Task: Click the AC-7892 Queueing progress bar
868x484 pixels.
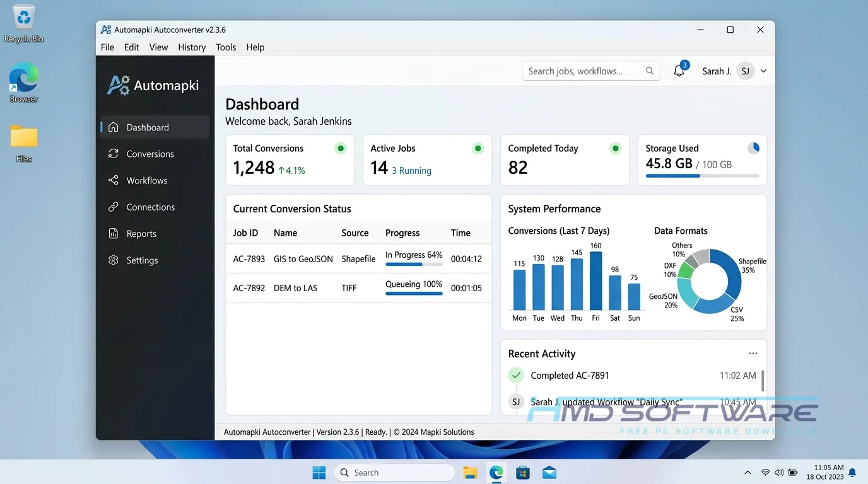Action: (414, 293)
